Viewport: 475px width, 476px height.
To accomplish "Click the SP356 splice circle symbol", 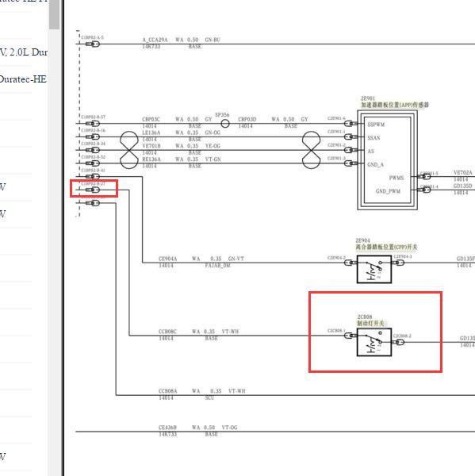I will 225,124.
